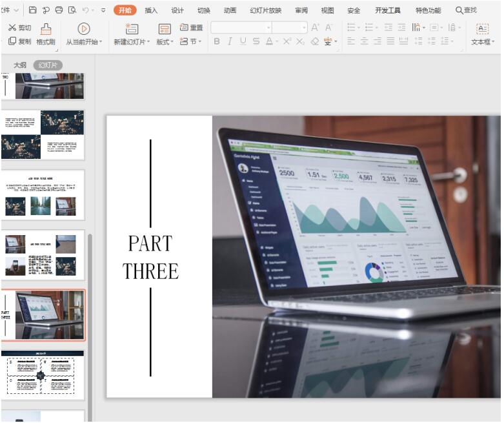Toggle Underline formatting button

click(x=243, y=41)
